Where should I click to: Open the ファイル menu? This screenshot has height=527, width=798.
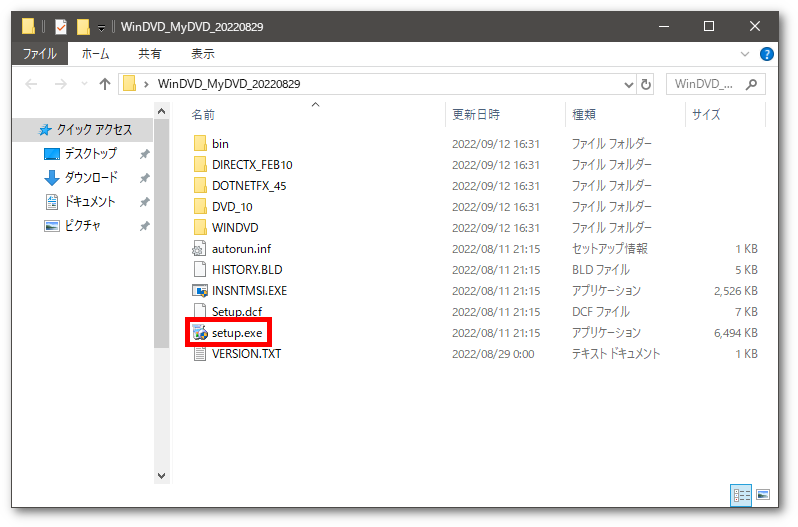click(x=40, y=53)
